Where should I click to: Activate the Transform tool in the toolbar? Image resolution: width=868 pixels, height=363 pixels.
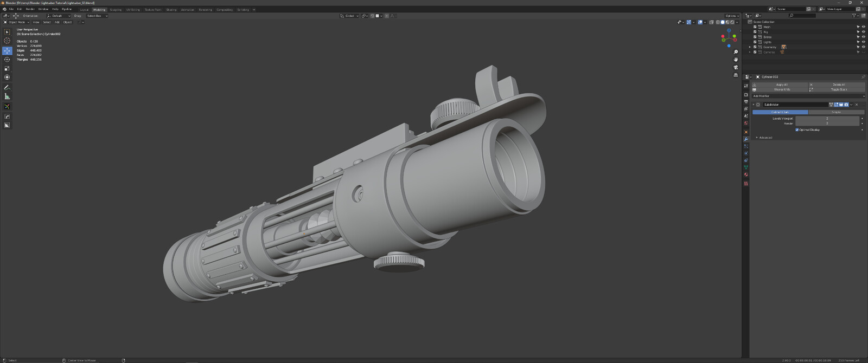[7, 77]
